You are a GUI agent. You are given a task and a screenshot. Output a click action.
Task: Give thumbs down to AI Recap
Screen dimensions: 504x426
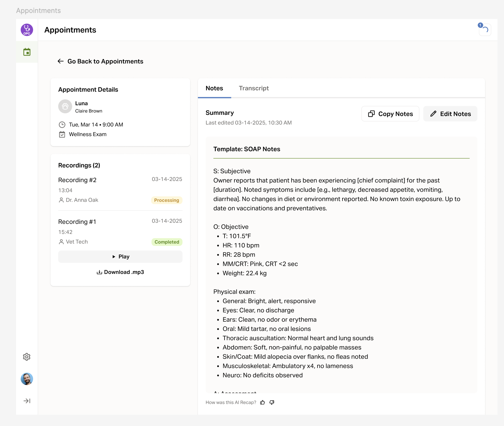pyautogui.click(x=272, y=403)
